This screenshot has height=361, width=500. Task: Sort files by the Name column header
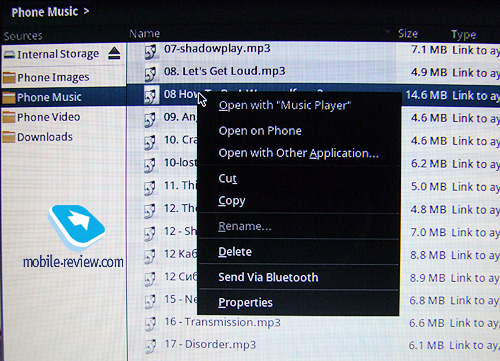pos(145,34)
